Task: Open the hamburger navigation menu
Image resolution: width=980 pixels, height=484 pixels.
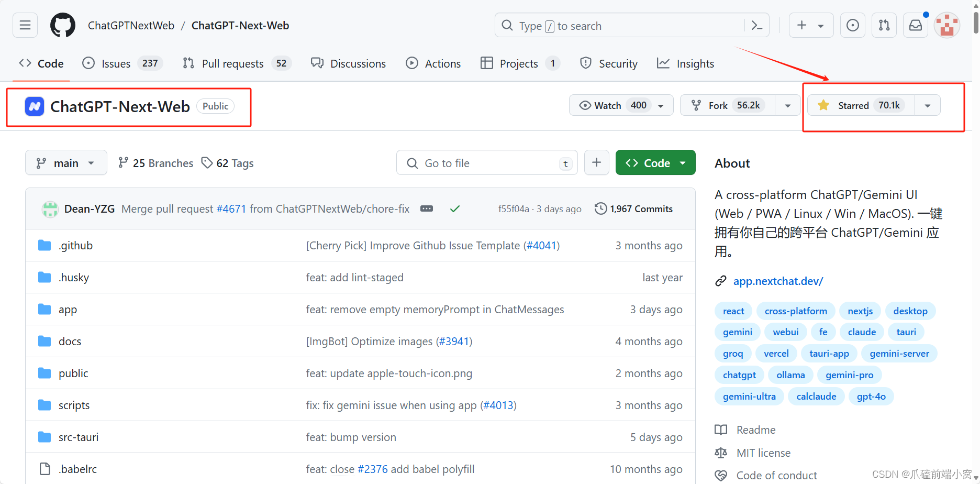Action: [x=25, y=25]
